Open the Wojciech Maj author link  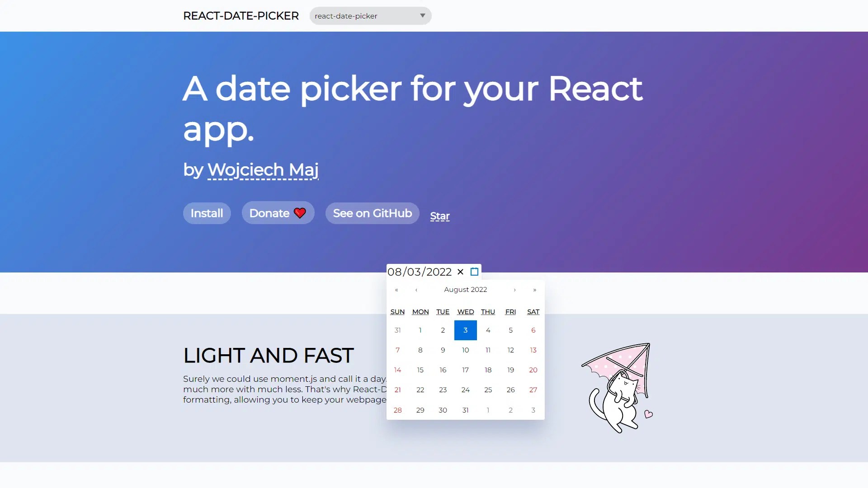pyautogui.click(x=263, y=170)
